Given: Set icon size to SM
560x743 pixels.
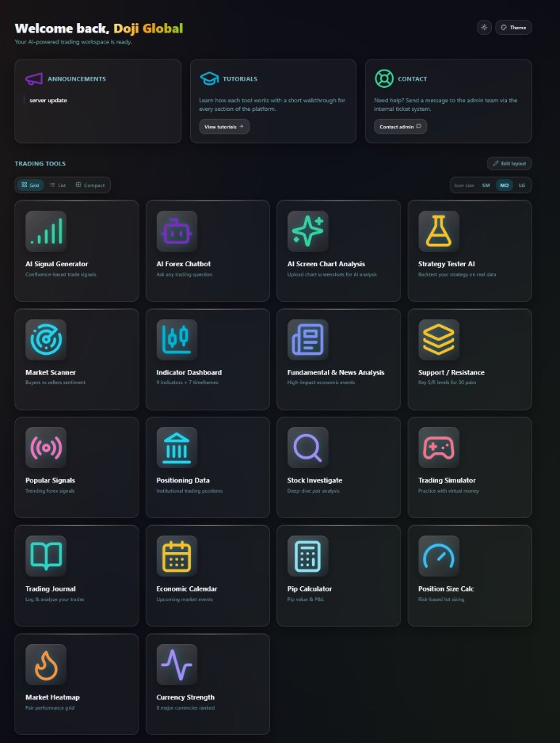Looking at the screenshot, I should [x=486, y=185].
